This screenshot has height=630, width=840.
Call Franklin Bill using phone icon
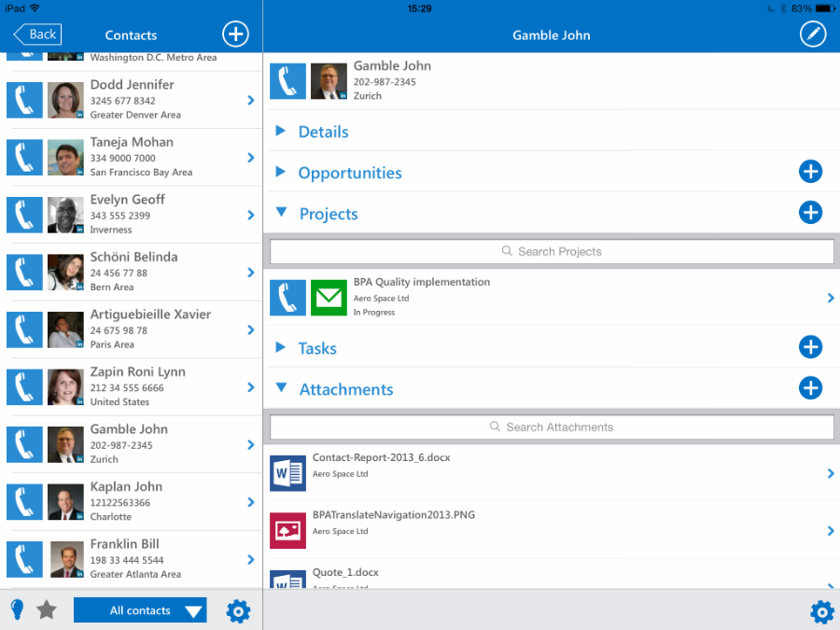(x=24, y=559)
